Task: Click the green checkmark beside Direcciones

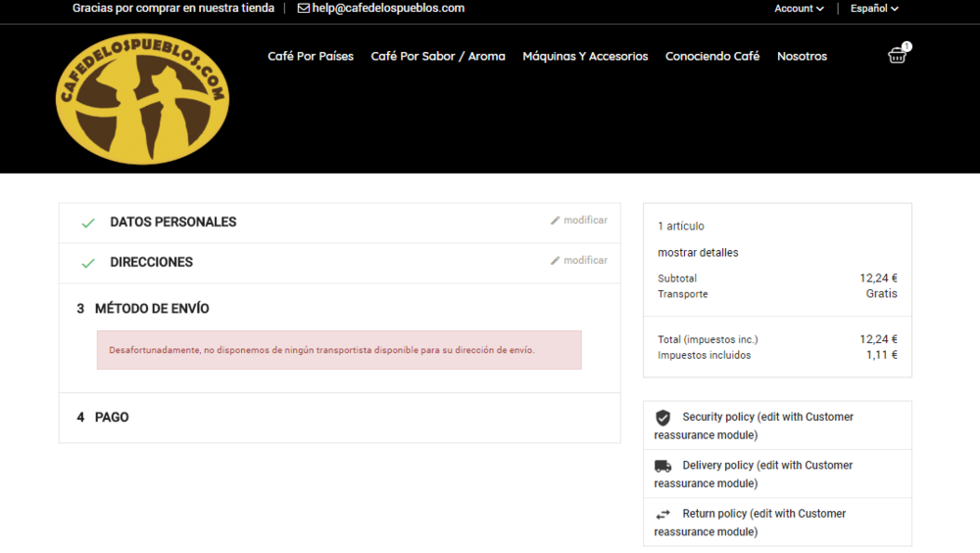Action: click(x=88, y=263)
